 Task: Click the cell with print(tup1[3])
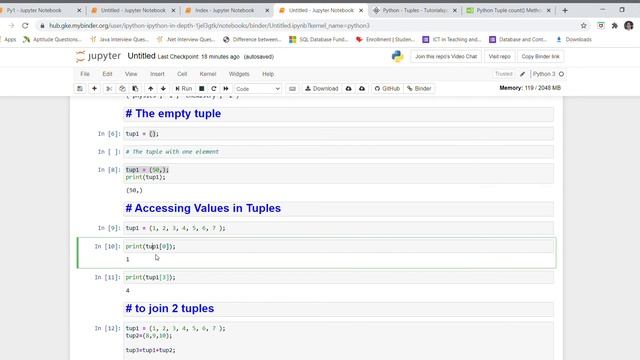338,277
